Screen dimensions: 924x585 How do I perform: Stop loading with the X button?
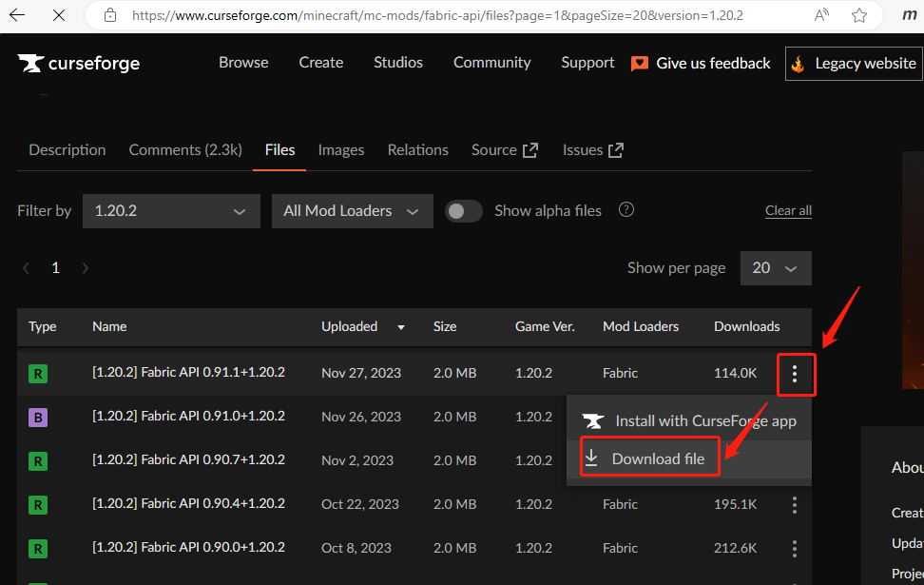[59, 15]
